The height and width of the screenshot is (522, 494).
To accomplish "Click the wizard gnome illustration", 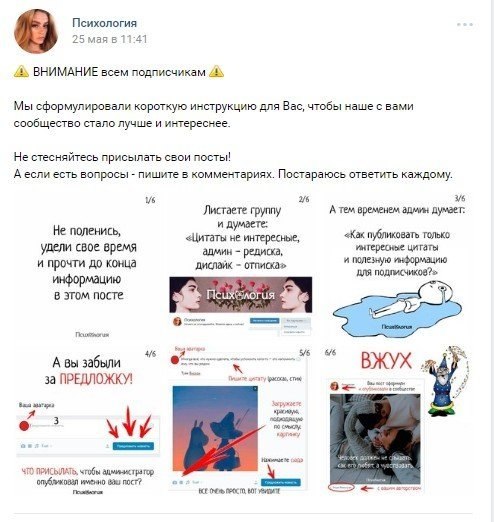I will 445,381.
